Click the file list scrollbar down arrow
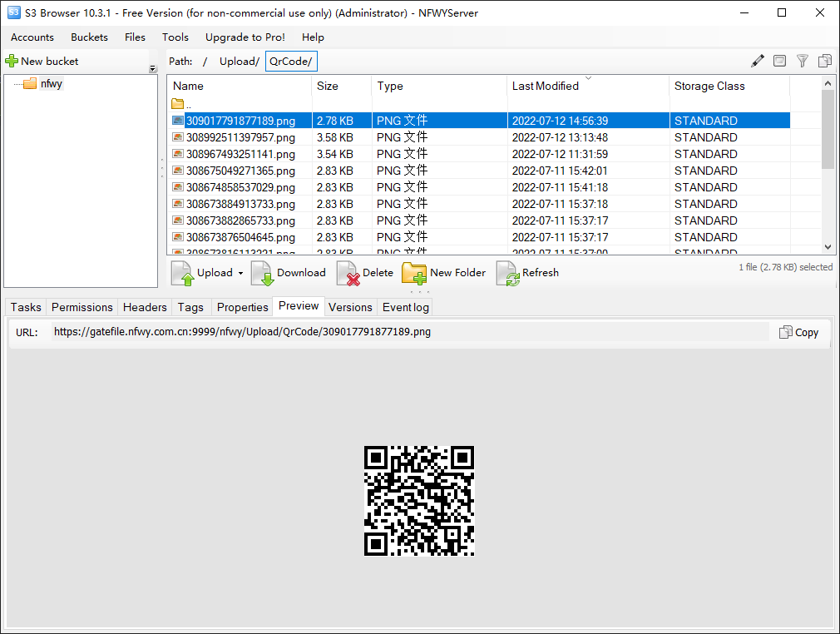The height and width of the screenshot is (634, 840). coord(828,247)
